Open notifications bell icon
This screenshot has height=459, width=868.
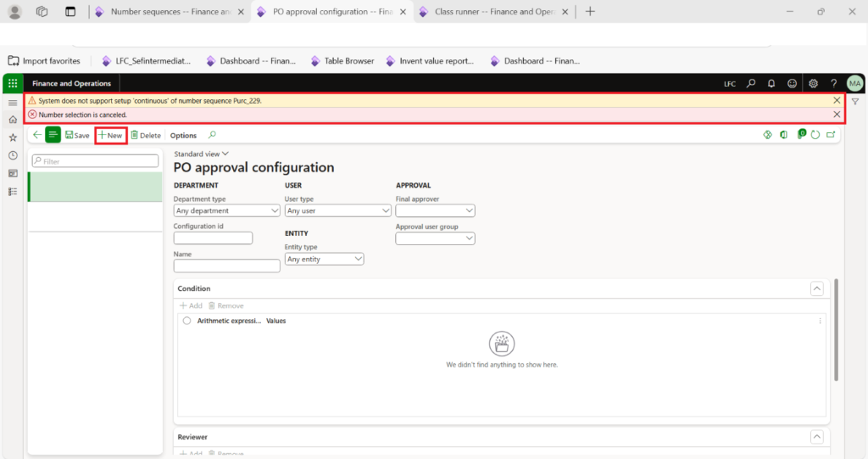click(771, 83)
